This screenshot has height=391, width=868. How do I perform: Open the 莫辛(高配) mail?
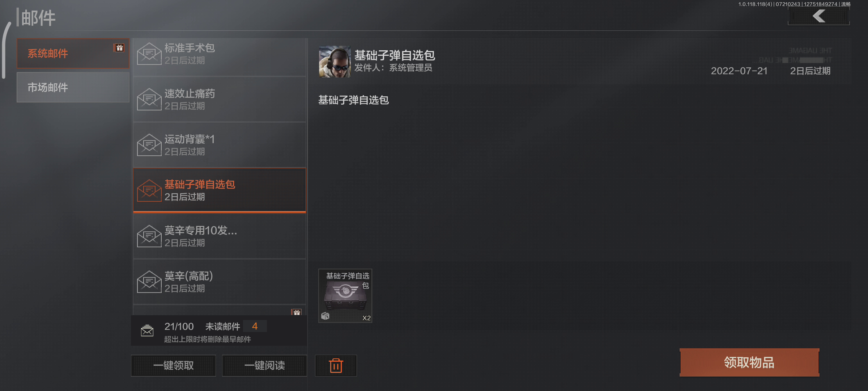coord(220,282)
